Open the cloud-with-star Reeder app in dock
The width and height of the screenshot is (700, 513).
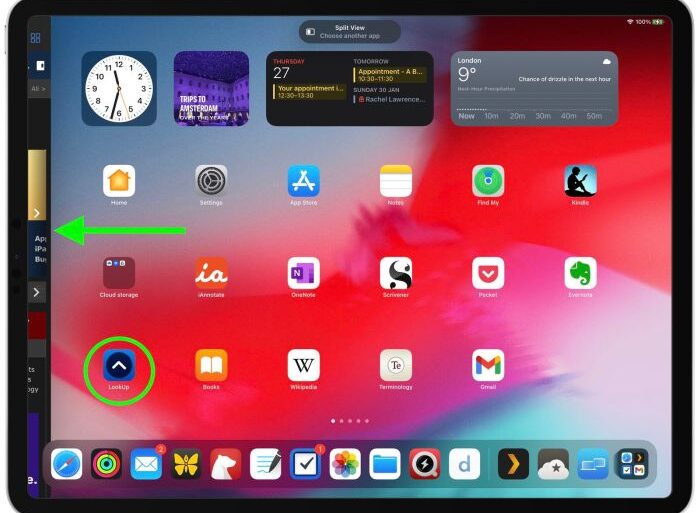(553, 464)
